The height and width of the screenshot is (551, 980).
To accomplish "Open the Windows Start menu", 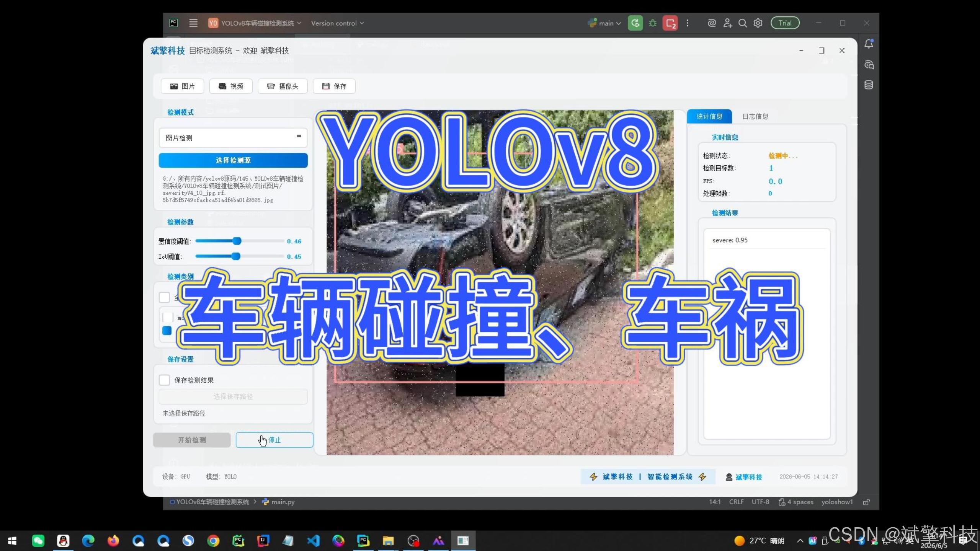I will [x=12, y=541].
